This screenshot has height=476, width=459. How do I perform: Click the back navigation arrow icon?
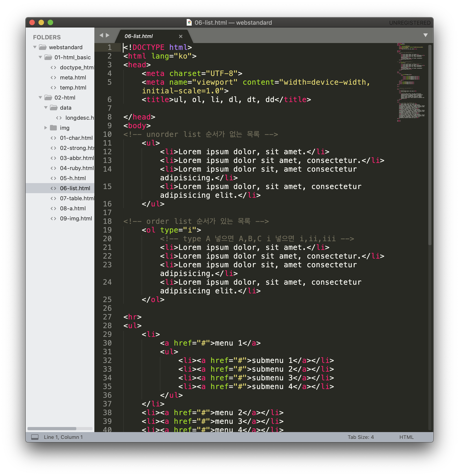101,35
